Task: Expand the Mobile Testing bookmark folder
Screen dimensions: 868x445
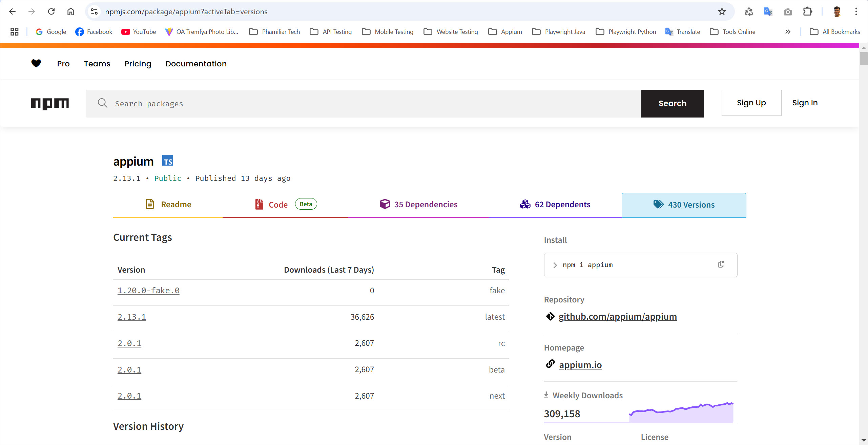Action: [388, 31]
